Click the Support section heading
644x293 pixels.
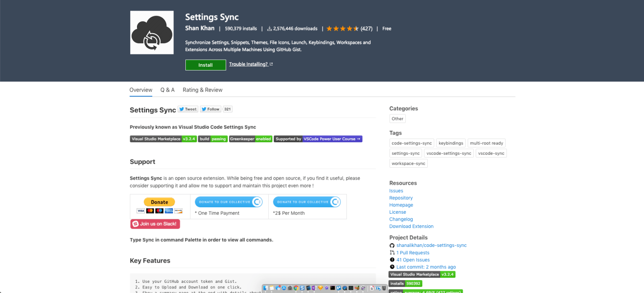coord(143,162)
